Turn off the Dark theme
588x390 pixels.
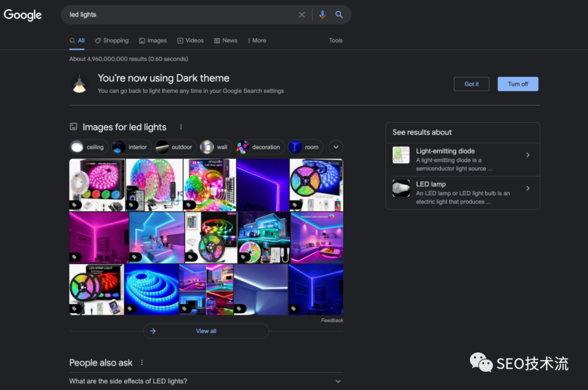[518, 84]
